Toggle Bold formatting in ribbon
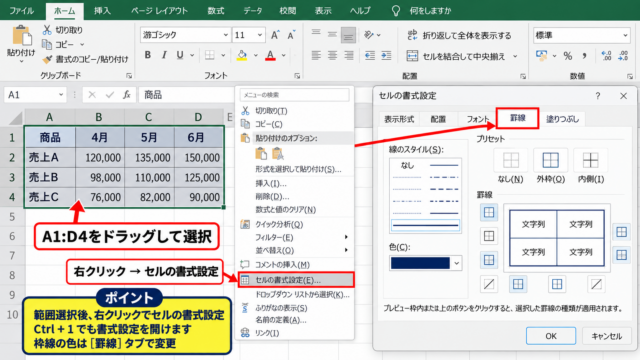Image resolution: width=640 pixels, height=360 pixels. point(148,55)
